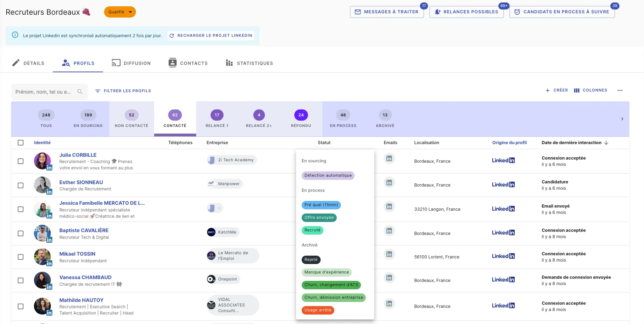
Task: Click Julia CORBILLE's LinkedIn origin icon
Action: point(503,160)
